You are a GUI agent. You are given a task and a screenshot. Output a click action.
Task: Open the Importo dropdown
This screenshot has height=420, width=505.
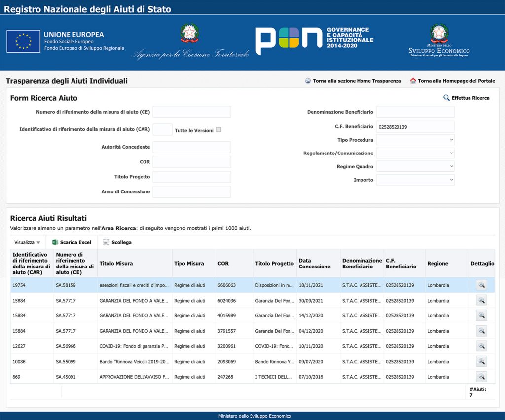(x=415, y=180)
